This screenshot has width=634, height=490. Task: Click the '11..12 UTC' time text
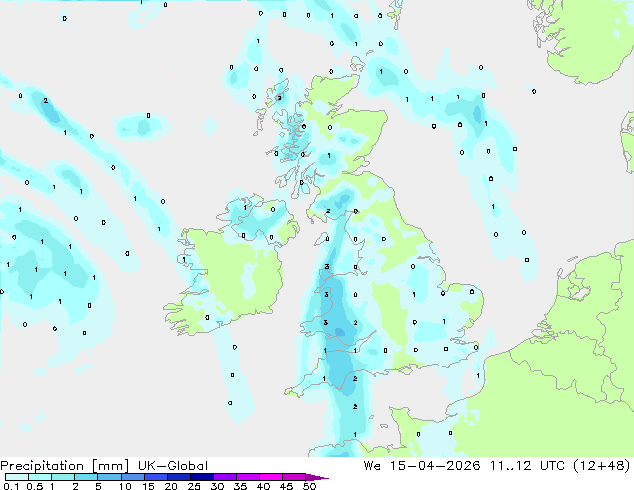pos(528,465)
